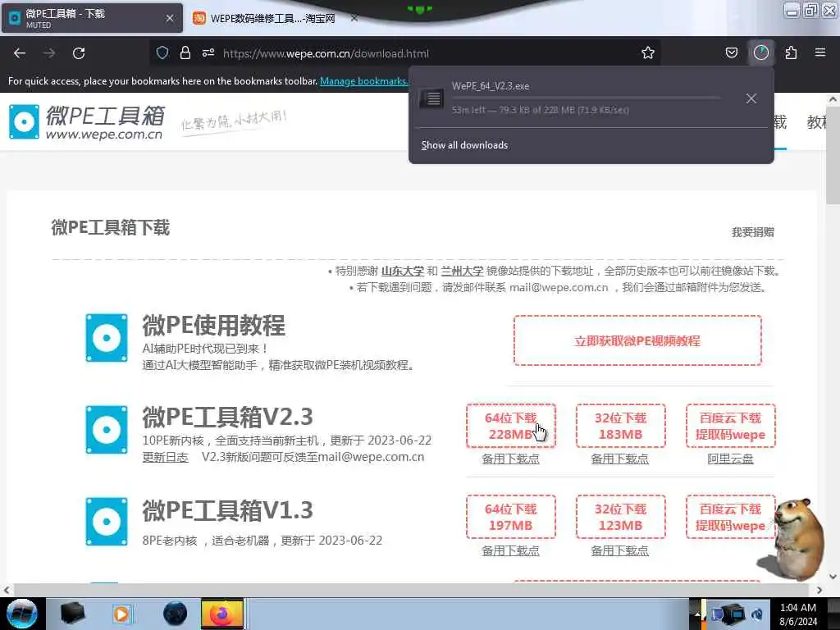Cancel the WePE_64_V2.3.exe download
The image size is (840, 630).
click(751, 98)
